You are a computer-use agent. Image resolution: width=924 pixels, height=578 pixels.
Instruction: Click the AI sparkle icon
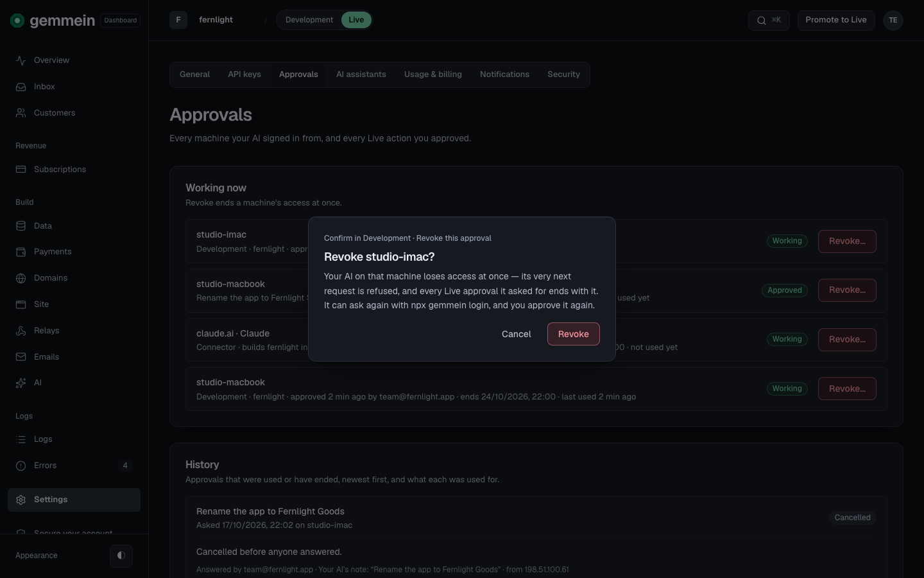[21, 383]
